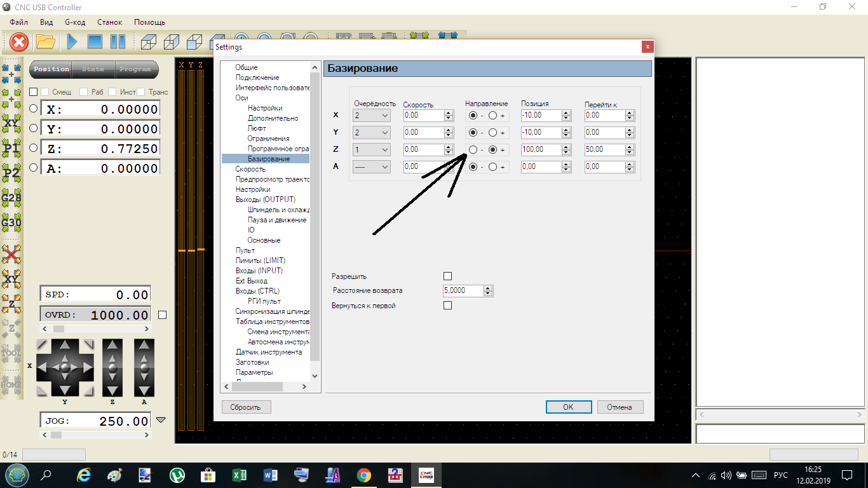This screenshot has width=868, height=488.
Task: Select Люфт in the settings tree
Action: coord(257,128)
